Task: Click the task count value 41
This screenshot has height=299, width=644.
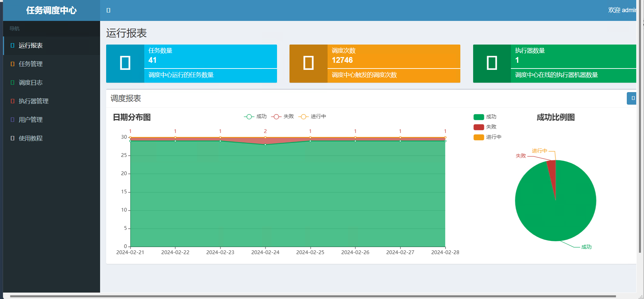Action: tap(153, 60)
